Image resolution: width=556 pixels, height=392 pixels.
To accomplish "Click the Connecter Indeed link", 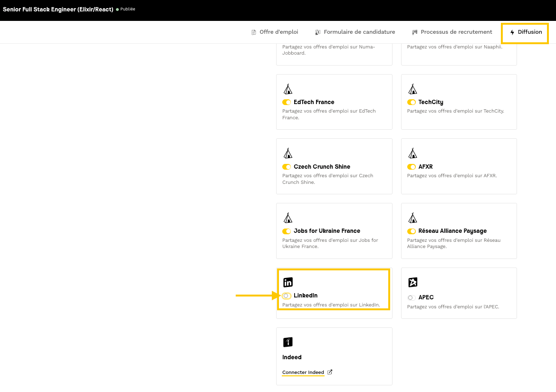I will pyautogui.click(x=303, y=373).
